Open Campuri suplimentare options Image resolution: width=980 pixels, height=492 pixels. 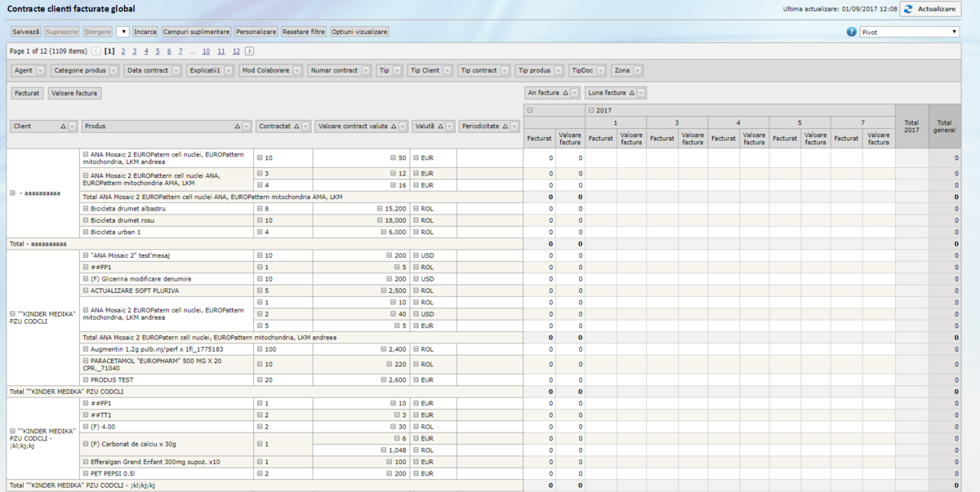point(196,32)
